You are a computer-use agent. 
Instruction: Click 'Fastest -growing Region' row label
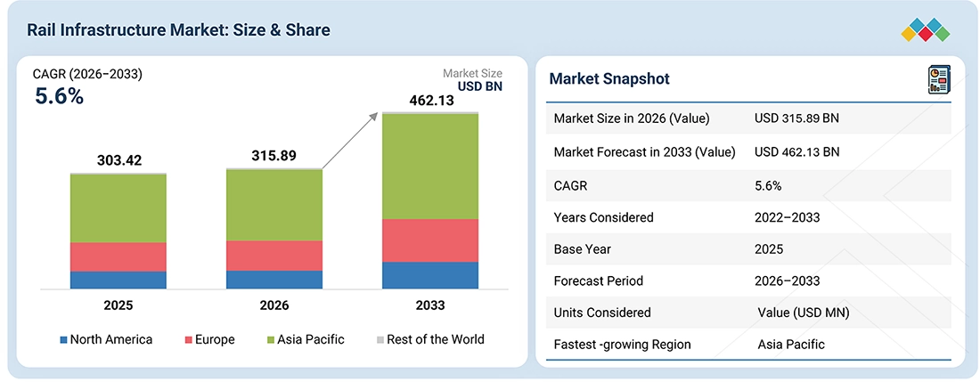621,345
